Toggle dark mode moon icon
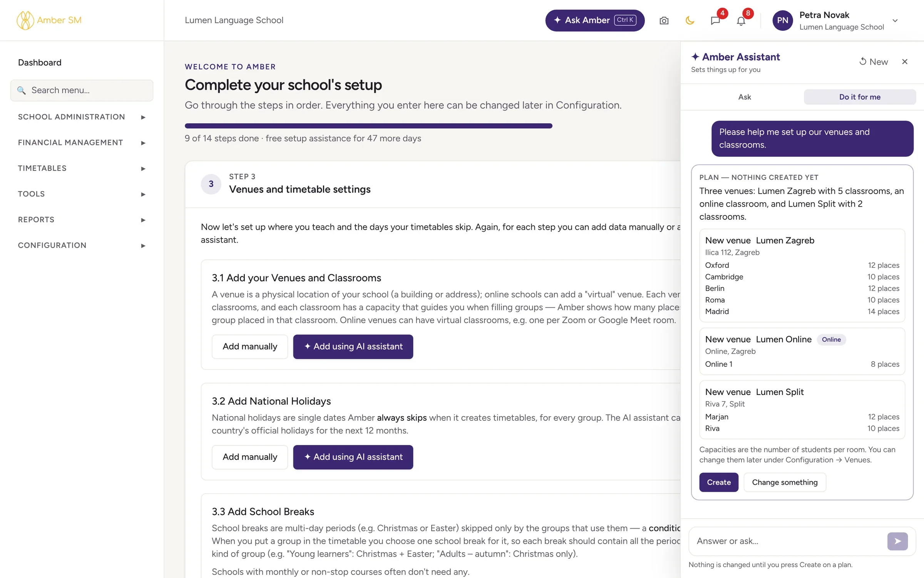Viewport: 924px width, 578px height. click(x=690, y=20)
